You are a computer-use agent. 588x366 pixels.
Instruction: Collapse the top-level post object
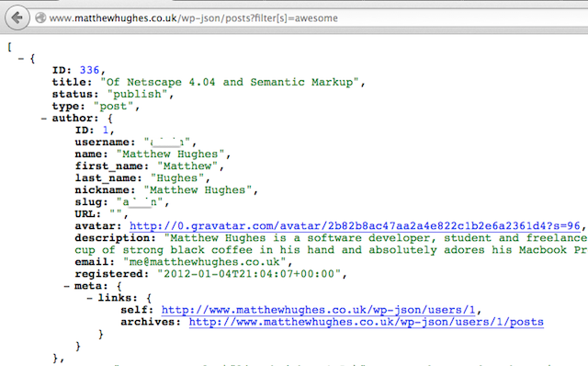click(x=21, y=59)
